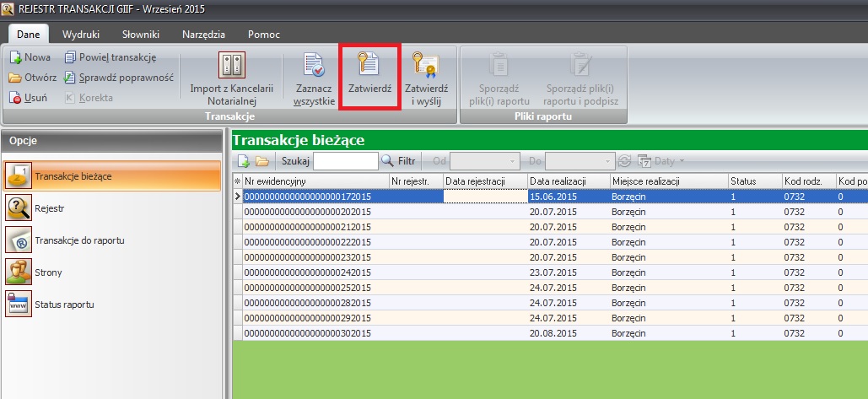Click the Szukaj search input field
The image size is (868, 399).
point(346,160)
